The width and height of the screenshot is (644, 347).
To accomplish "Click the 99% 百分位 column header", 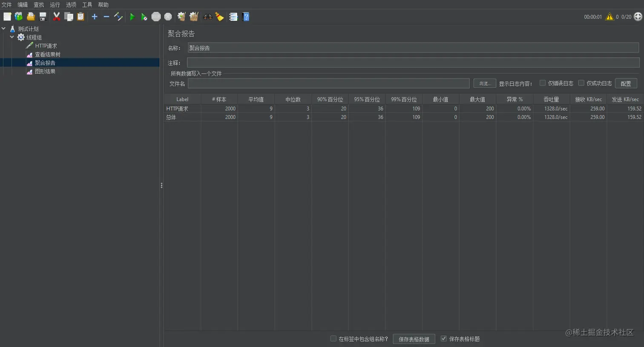I will click(x=404, y=99).
